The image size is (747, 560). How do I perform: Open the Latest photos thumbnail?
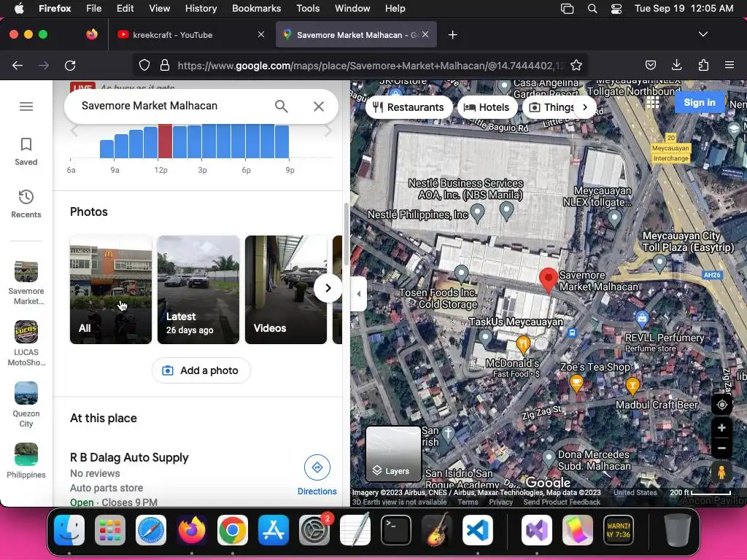click(x=198, y=289)
